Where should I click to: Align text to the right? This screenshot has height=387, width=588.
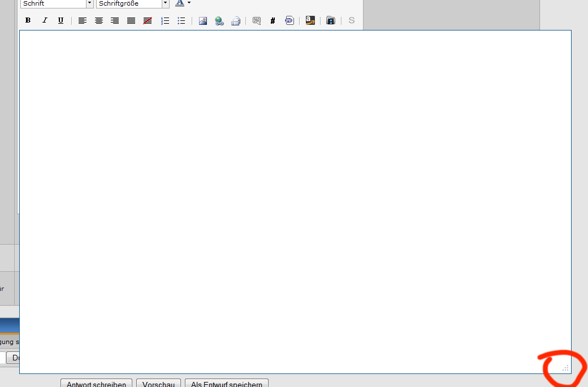115,20
